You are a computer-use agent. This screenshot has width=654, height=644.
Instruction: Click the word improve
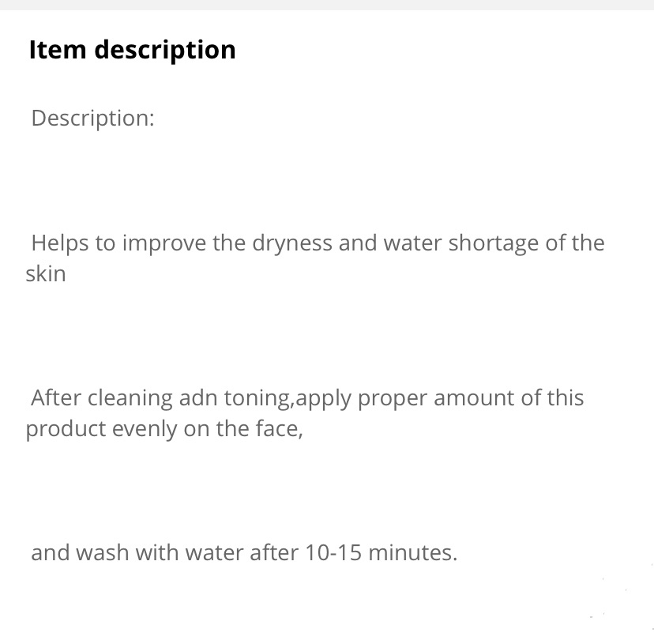pyautogui.click(x=164, y=243)
